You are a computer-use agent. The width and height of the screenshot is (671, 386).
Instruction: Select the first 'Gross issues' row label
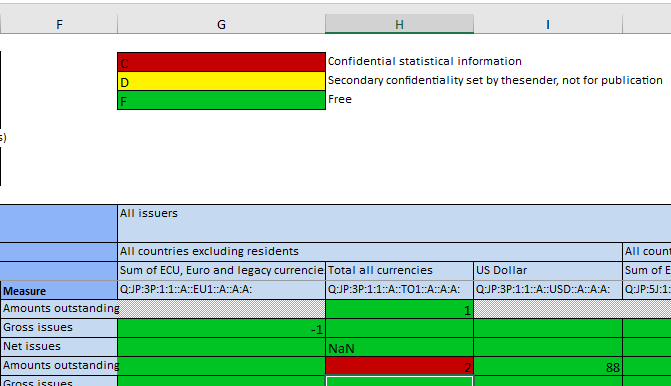pyautogui.click(x=59, y=328)
